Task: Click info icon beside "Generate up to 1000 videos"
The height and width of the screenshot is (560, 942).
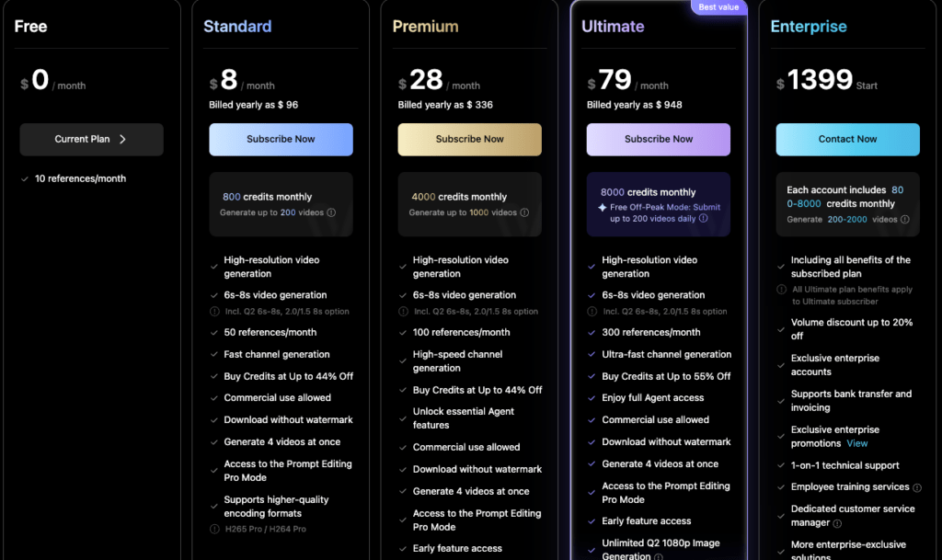Action: pyautogui.click(x=523, y=212)
